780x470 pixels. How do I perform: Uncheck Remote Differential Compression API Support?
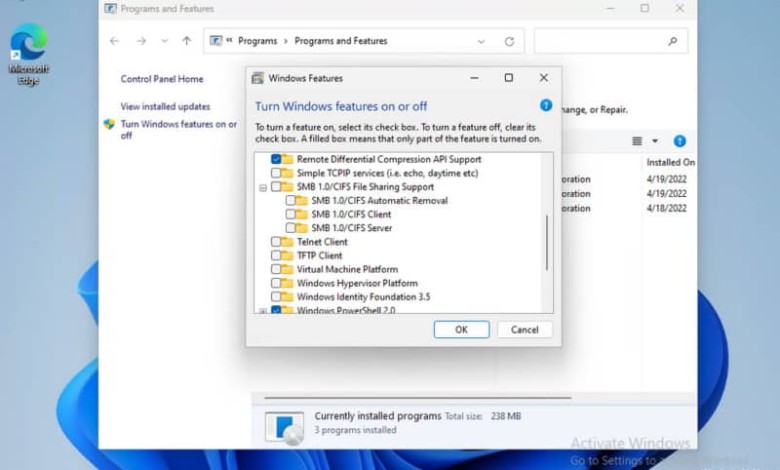276,159
